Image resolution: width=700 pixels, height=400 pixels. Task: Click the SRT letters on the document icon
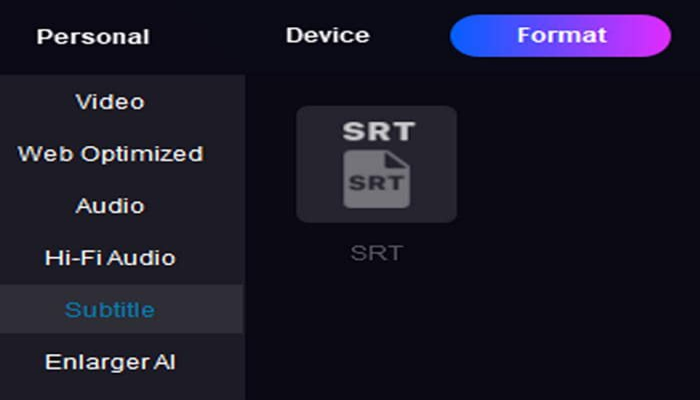tap(376, 183)
